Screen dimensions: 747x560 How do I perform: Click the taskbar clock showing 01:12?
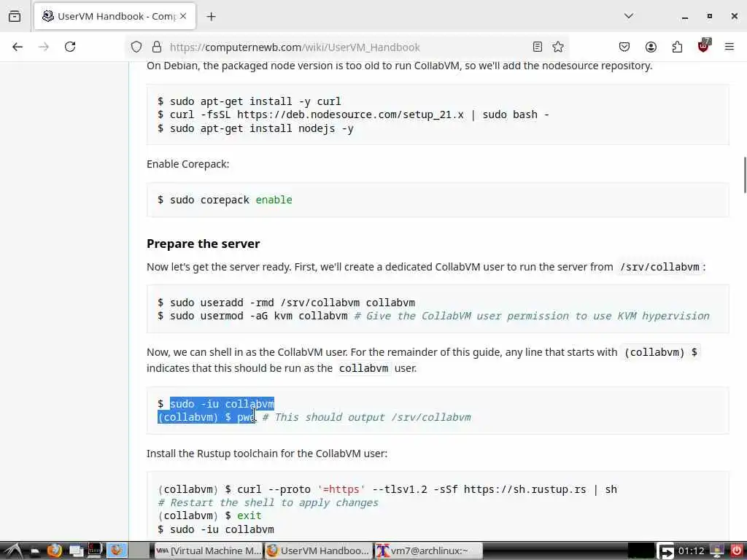tap(691, 551)
